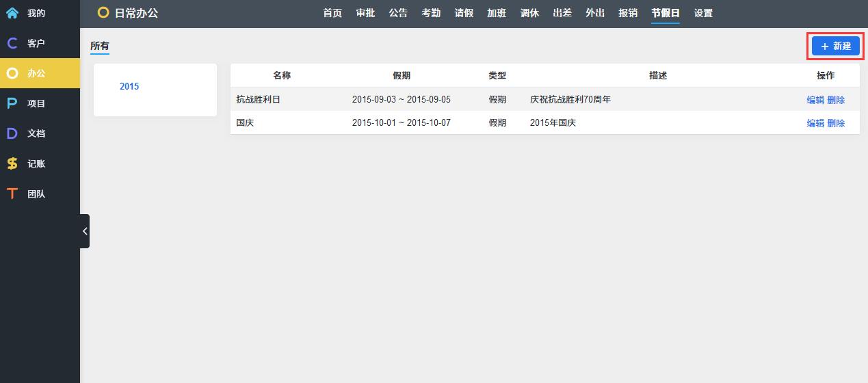Open the 请假 tab

coord(464,13)
